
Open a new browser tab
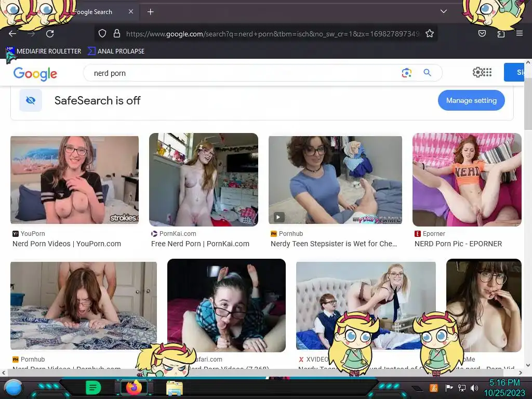pos(150,12)
